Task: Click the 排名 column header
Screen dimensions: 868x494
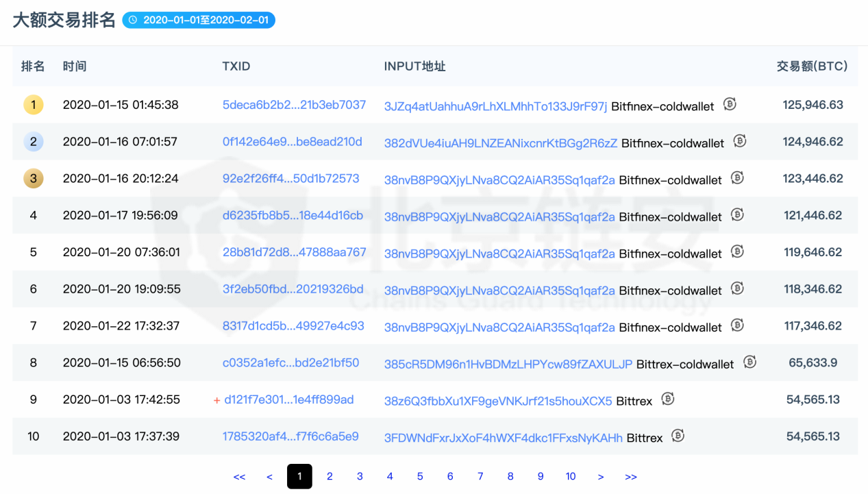Action: pos(33,66)
